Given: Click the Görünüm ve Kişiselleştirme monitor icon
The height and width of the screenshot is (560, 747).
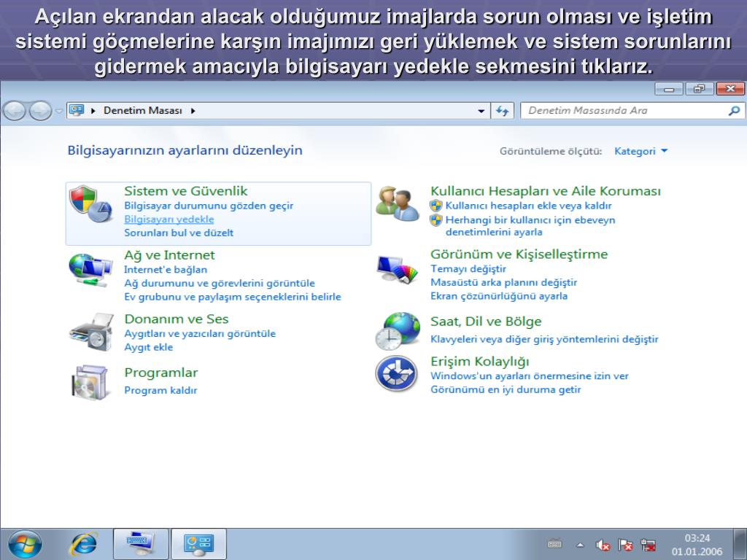Looking at the screenshot, I should click(x=398, y=270).
